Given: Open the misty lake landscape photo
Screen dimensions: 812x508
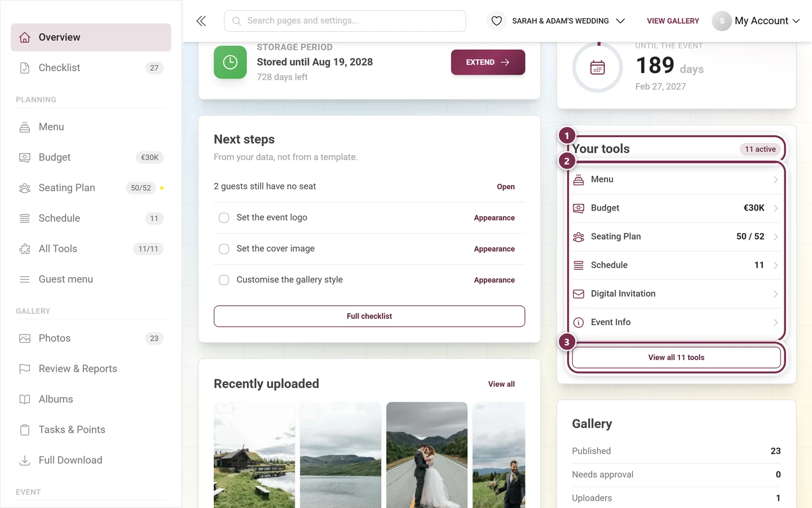Looking at the screenshot, I should 341,455.
